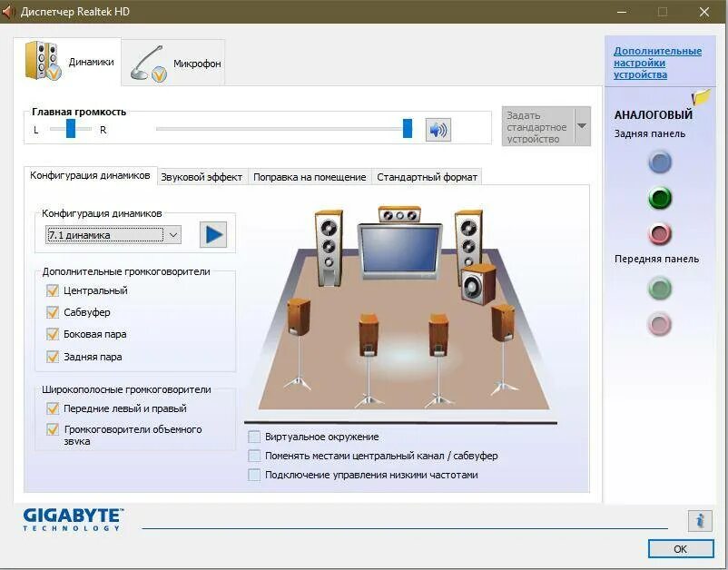Open the information icon button
The image size is (728, 570).
coord(700,520)
